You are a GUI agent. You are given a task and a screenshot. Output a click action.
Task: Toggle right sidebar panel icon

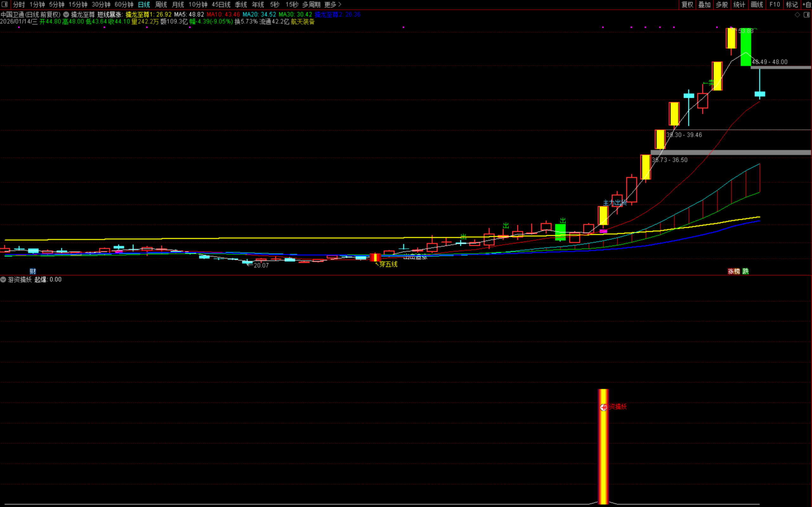point(806,15)
